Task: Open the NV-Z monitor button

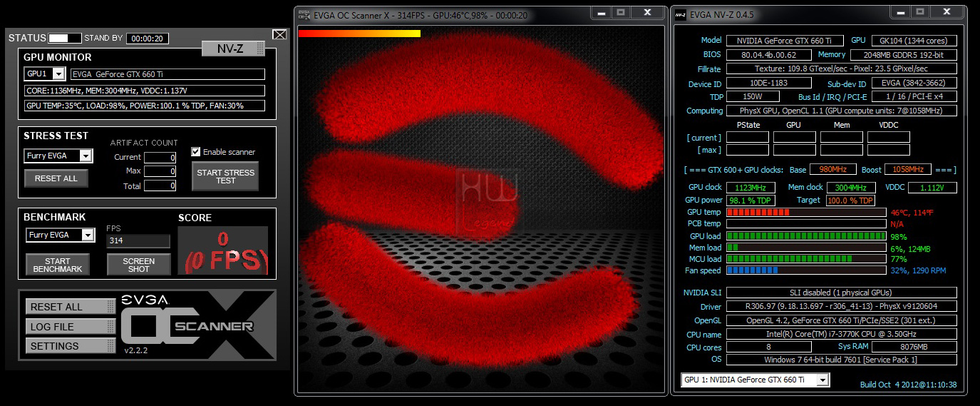Action: click(x=233, y=48)
